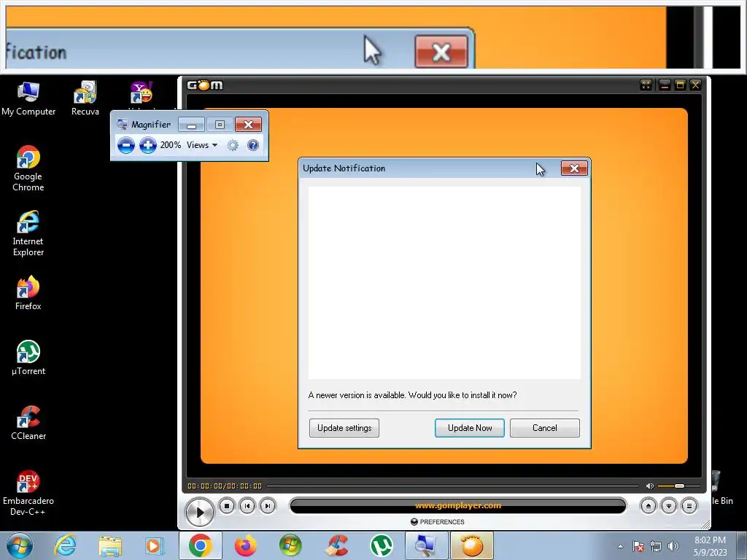The width and height of the screenshot is (747, 560).
Task: Close the Magnifier window
Action: pos(248,125)
